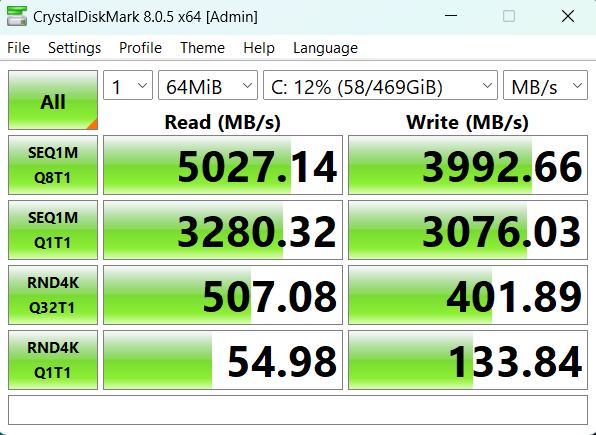
Task: Start the SEQ1M Q8T1 test
Action: 53,165
